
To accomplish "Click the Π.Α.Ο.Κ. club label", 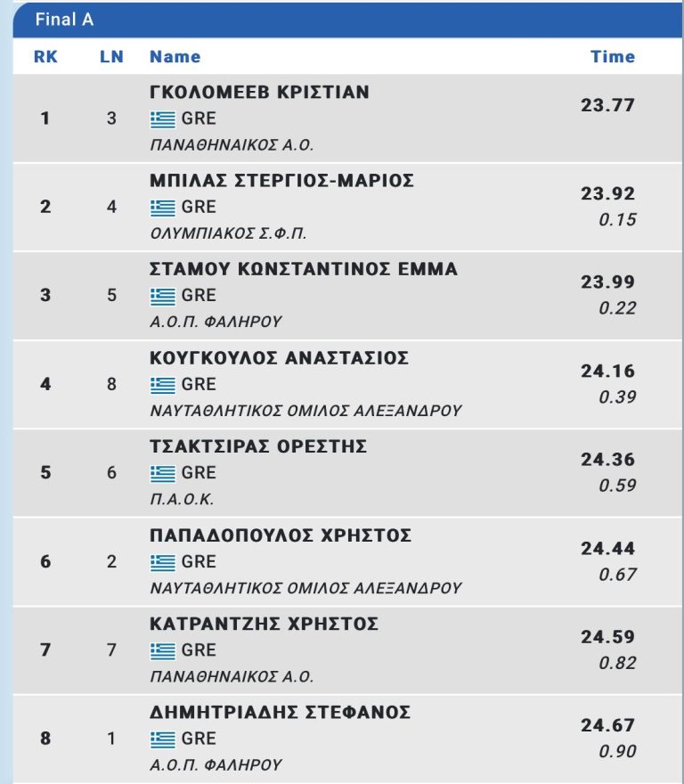I will click(x=182, y=500).
